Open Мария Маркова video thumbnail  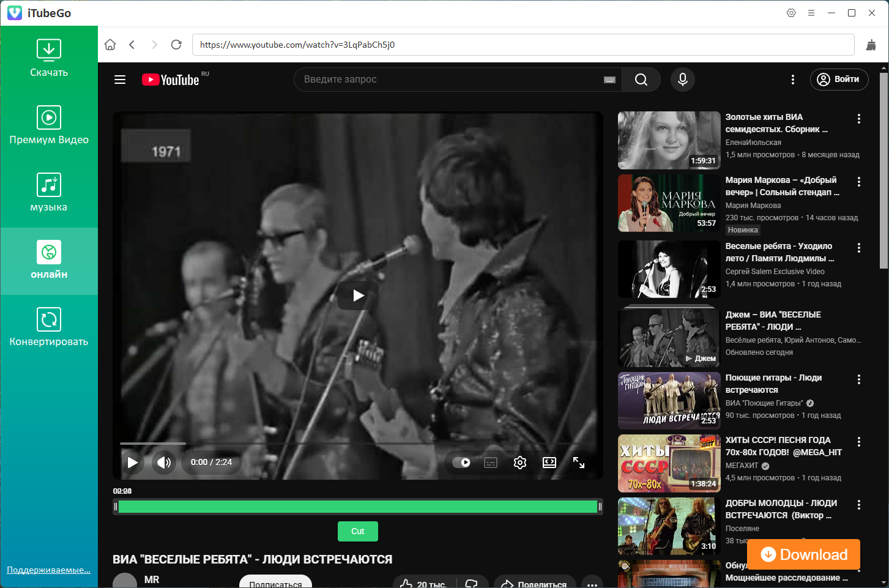669,203
